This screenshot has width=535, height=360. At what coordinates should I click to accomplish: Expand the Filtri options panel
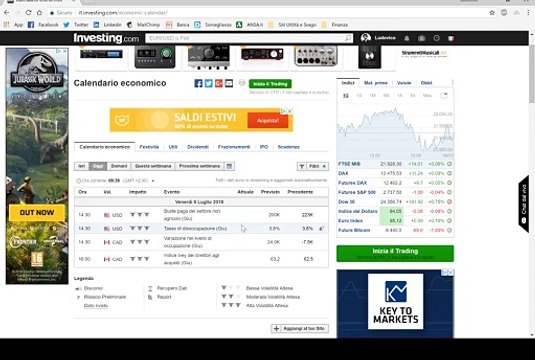coord(313,166)
